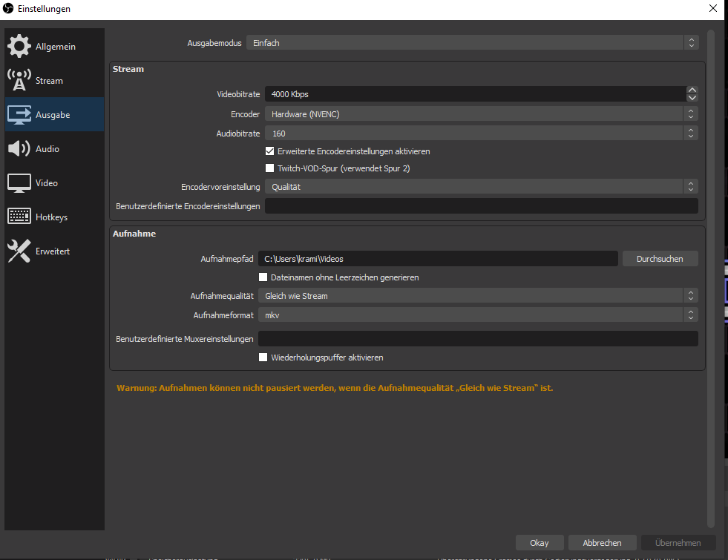
Task: Open the Ausgabemodus dropdown
Action: coord(472,43)
